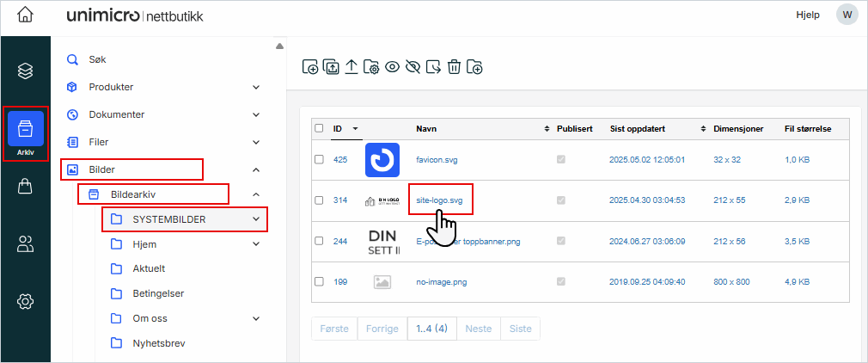Select checkbox for no-image.png row
868x363 pixels.
319,282
